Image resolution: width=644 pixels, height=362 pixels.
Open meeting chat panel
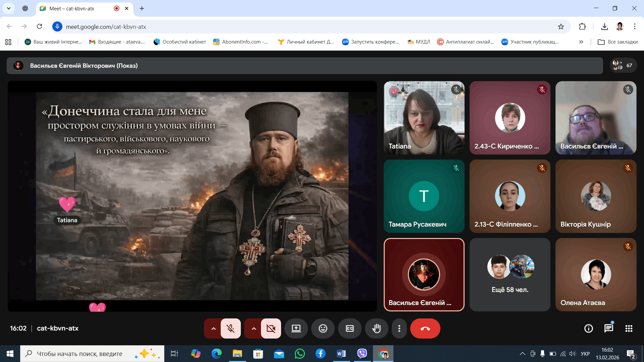608,328
